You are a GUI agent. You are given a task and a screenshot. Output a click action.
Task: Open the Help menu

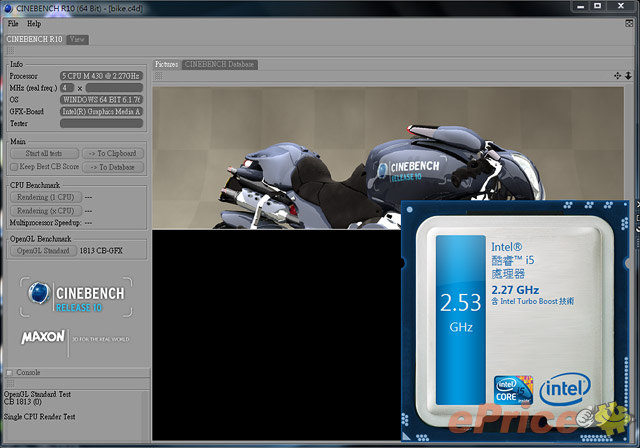[34, 24]
